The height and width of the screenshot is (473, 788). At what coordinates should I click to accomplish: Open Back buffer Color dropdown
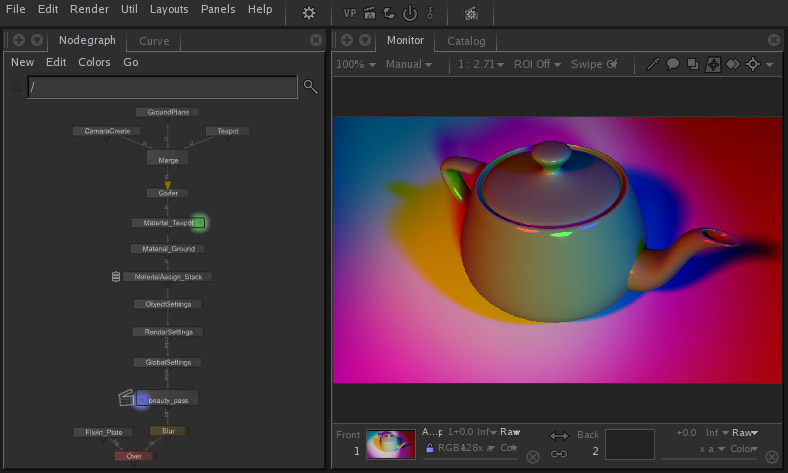(x=744, y=449)
